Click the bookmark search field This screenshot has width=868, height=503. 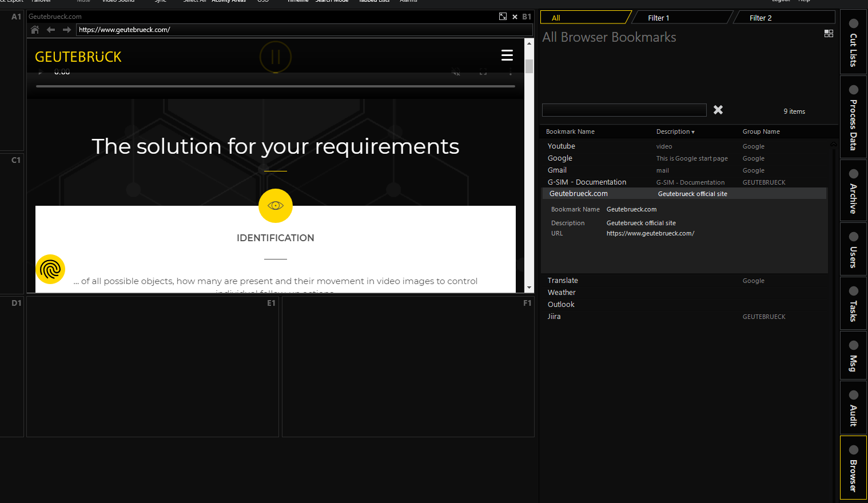624,110
